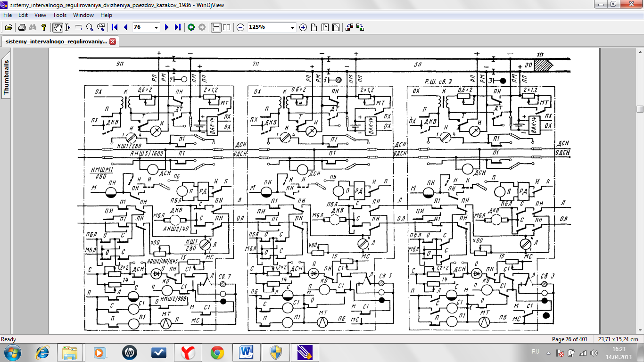Image resolution: width=644 pixels, height=362 pixels.
Task: Open the View menu
Action: coord(40,15)
